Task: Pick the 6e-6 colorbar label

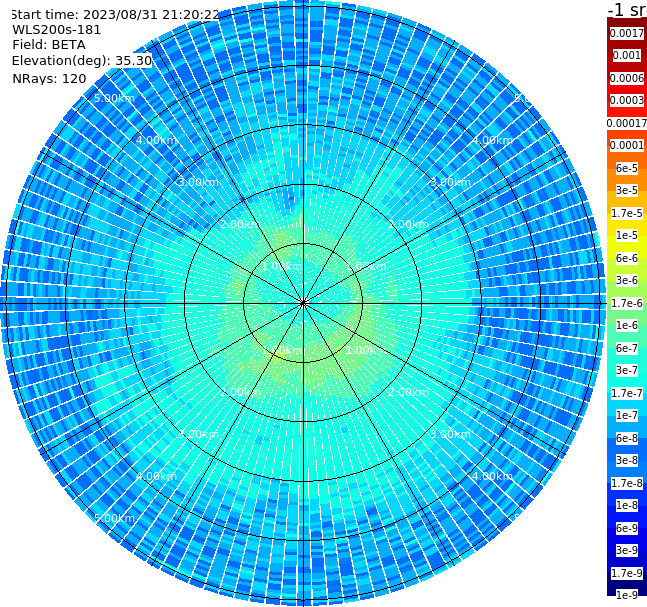Action: 627,258
